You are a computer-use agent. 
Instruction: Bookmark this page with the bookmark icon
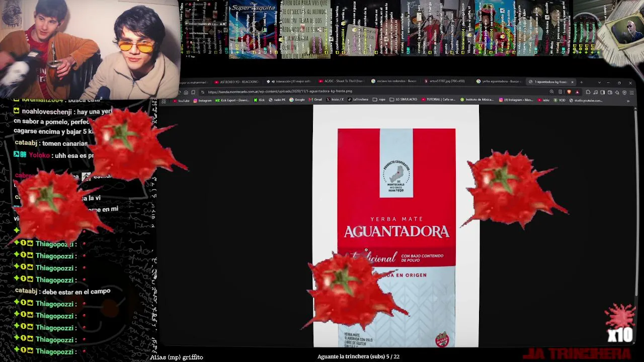click(193, 92)
